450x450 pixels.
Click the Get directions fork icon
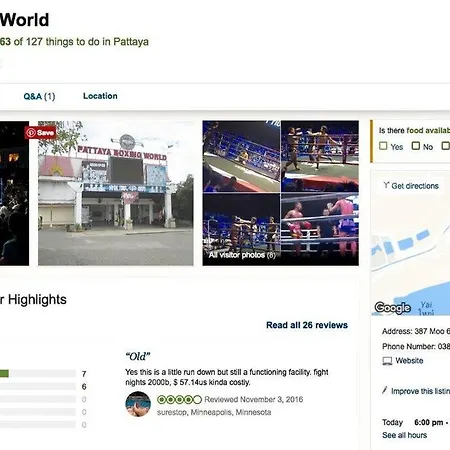[386, 185]
